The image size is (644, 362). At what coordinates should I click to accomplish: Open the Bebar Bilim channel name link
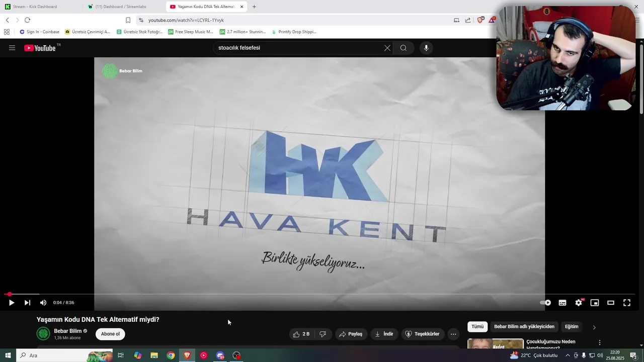click(x=67, y=331)
